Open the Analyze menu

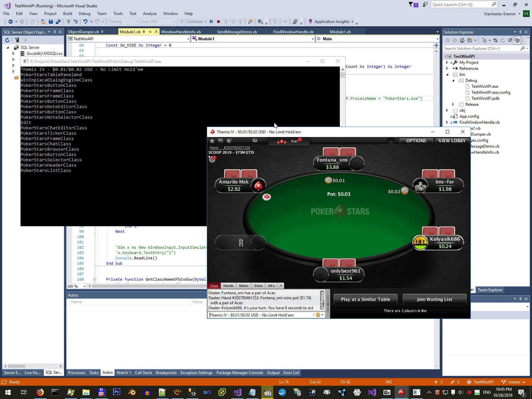150,14
